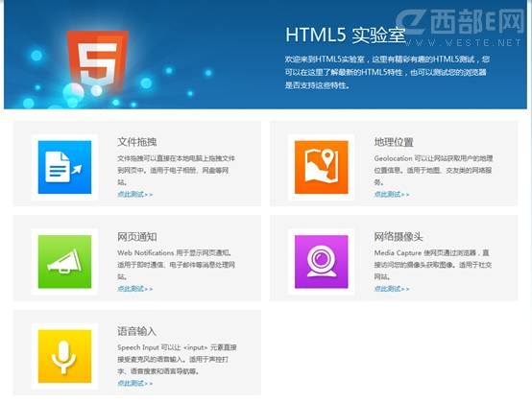Click test link under 地理位置
This screenshot has width=532, height=403.
tap(392, 194)
